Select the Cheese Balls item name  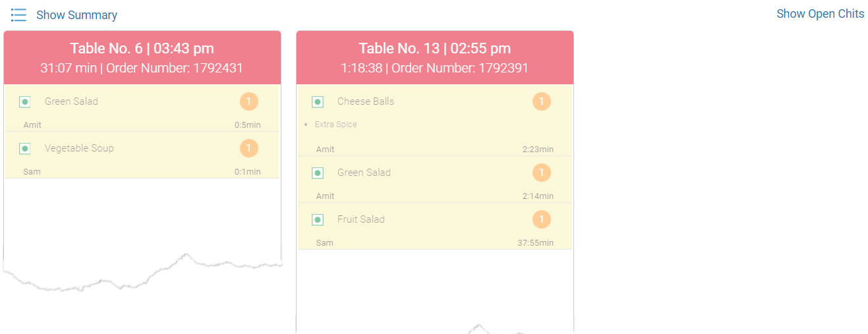coord(366,101)
